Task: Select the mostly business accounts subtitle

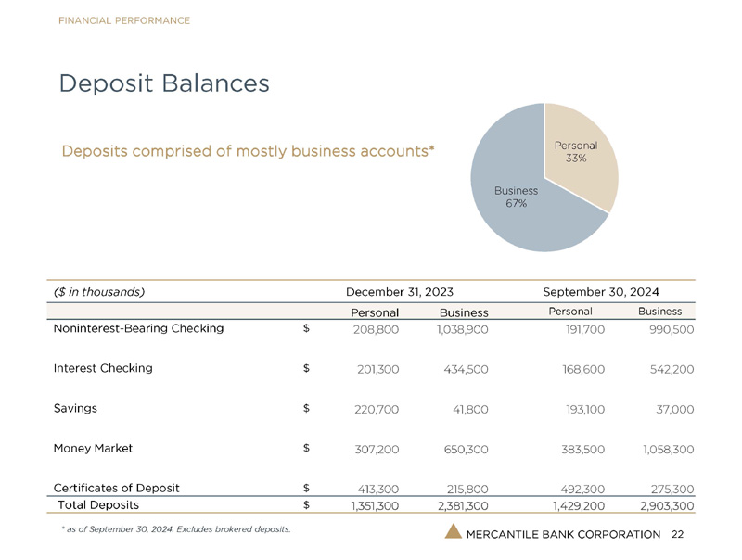Action: pos(248,150)
